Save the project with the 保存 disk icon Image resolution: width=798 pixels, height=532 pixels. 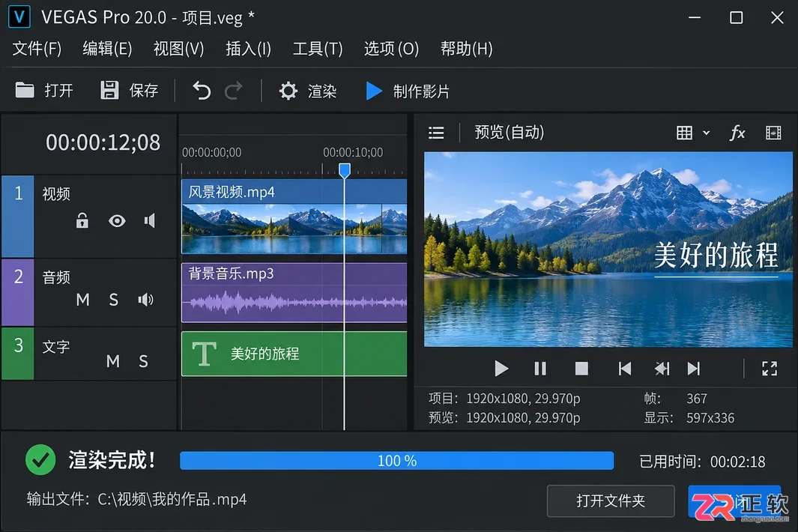(x=109, y=91)
